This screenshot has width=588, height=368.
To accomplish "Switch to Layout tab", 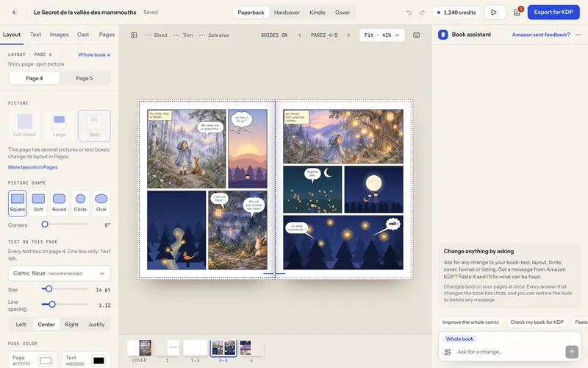I will point(12,35).
